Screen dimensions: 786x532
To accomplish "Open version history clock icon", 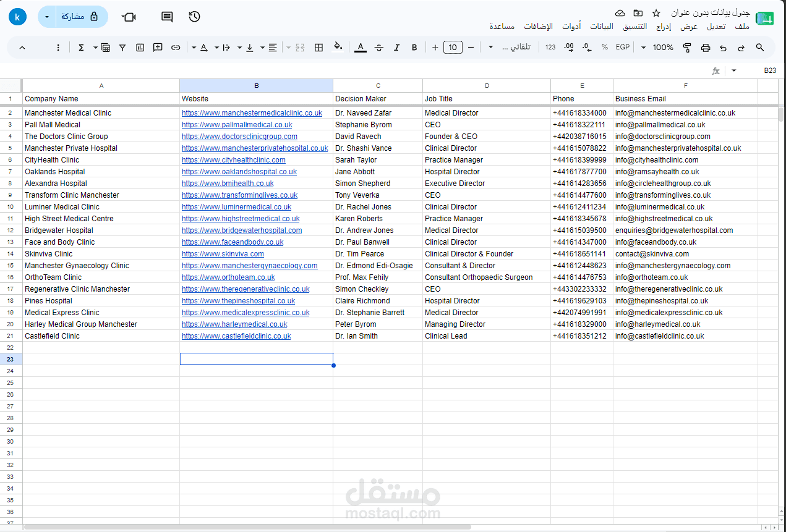I will pyautogui.click(x=195, y=17).
